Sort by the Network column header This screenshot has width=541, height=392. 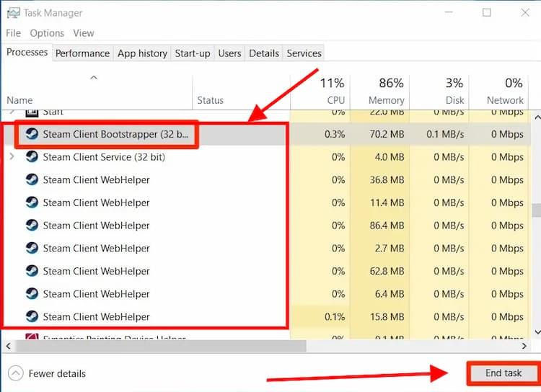point(498,92)
